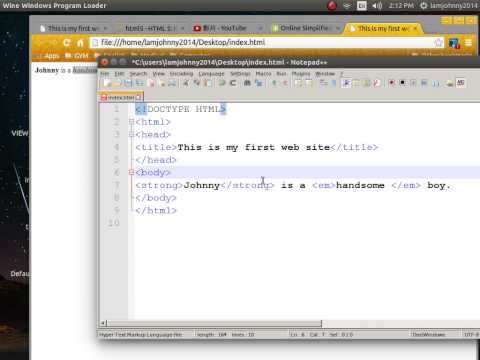
Task: Toggle synchronized horizontal scrolling
Action: click(309, 83)
